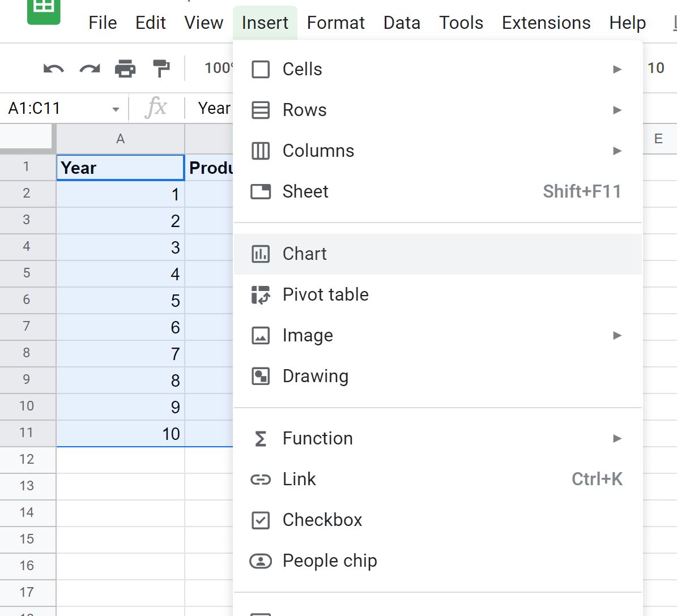Screen dimensions: 677x616
Task: Select the Paint format roller icon
Action: coord(161,69)
